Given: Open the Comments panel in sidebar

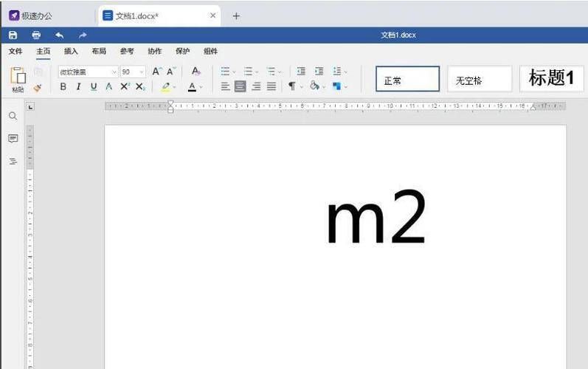Looking at the screenshot, I should pyautogui.click(x=13, y=139).
